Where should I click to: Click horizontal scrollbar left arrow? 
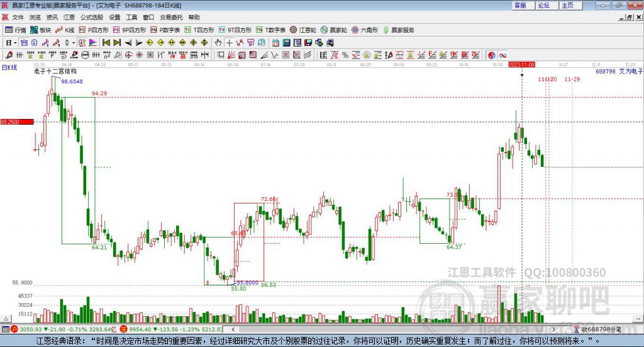coord(233,329)
